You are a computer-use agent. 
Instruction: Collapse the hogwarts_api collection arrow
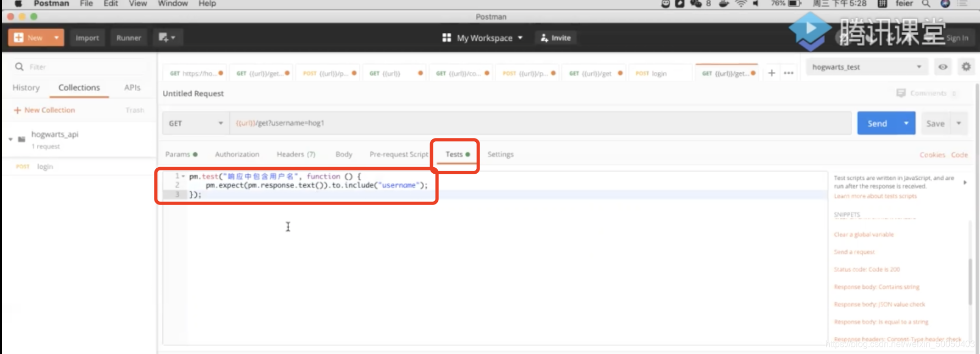10,139
